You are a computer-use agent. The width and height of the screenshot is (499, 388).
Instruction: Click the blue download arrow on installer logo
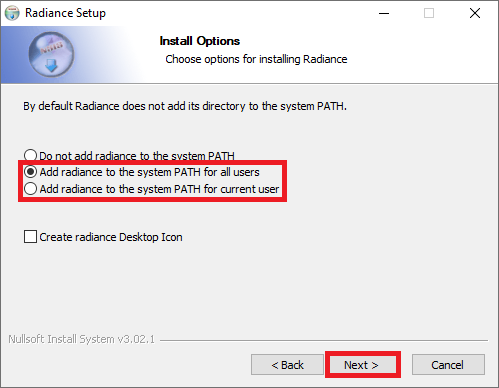pyautogui.click(x=51, y=66)
